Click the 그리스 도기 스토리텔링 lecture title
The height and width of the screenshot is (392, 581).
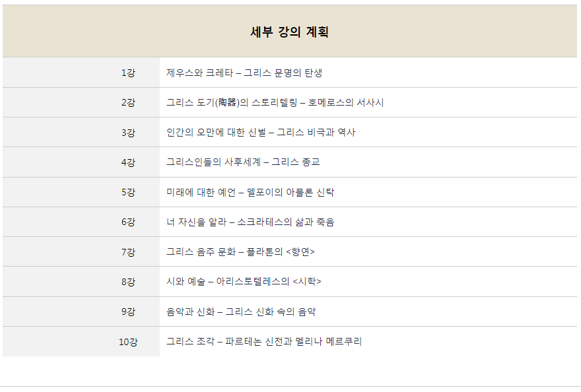(275, 102)
